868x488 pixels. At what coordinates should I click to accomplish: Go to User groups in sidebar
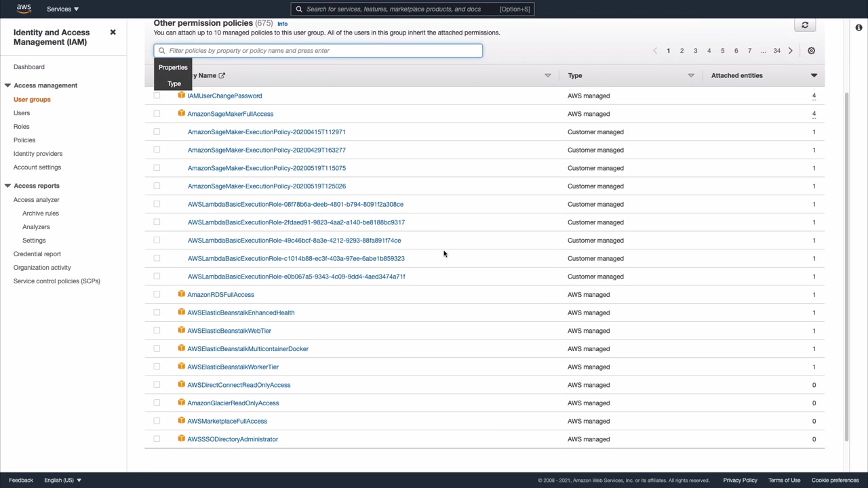click(32, 100)
